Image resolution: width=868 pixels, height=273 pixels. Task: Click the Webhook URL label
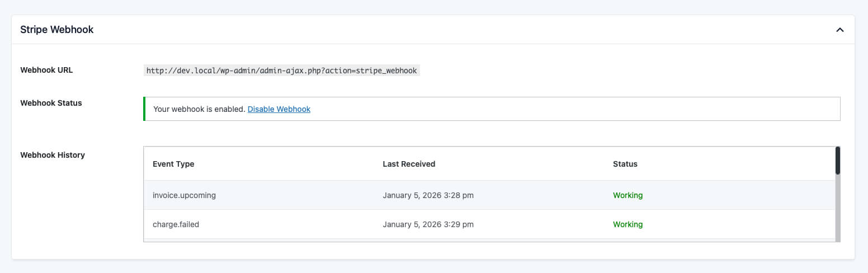[x=46, y=70]
